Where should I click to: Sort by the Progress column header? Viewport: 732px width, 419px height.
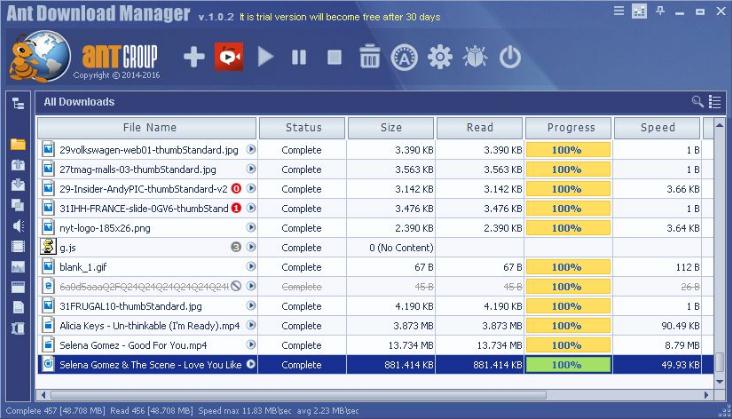(569, 128)
